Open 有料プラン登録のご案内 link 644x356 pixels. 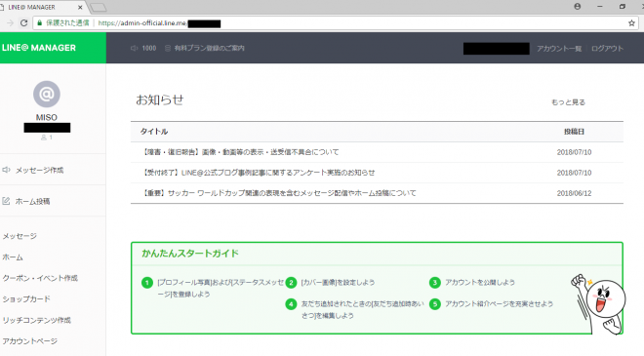point(209,48)
